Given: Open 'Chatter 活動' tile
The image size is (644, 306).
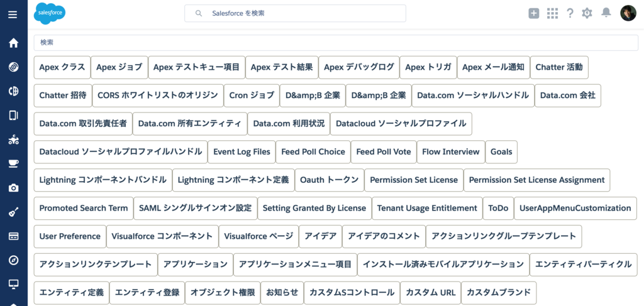Looking at the screenshot, I should click(x=559, y=67).
